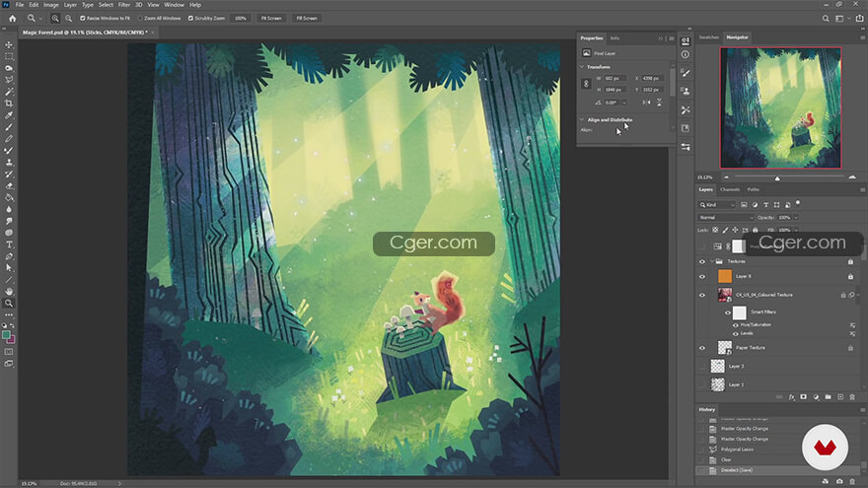The image size is (868, 488).
Task: Click the Add layer style fx icon
Action: [x=791, y=396]
